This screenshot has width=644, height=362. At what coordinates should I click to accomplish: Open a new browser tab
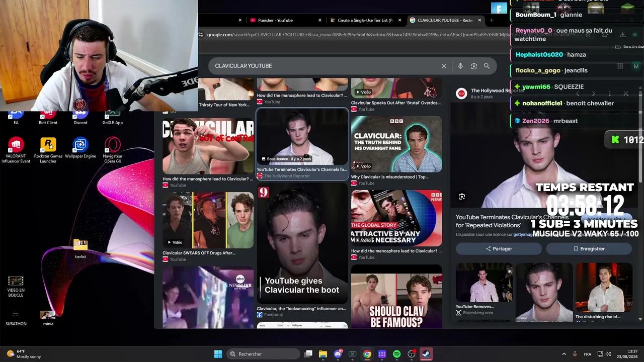tap(492, 20)
